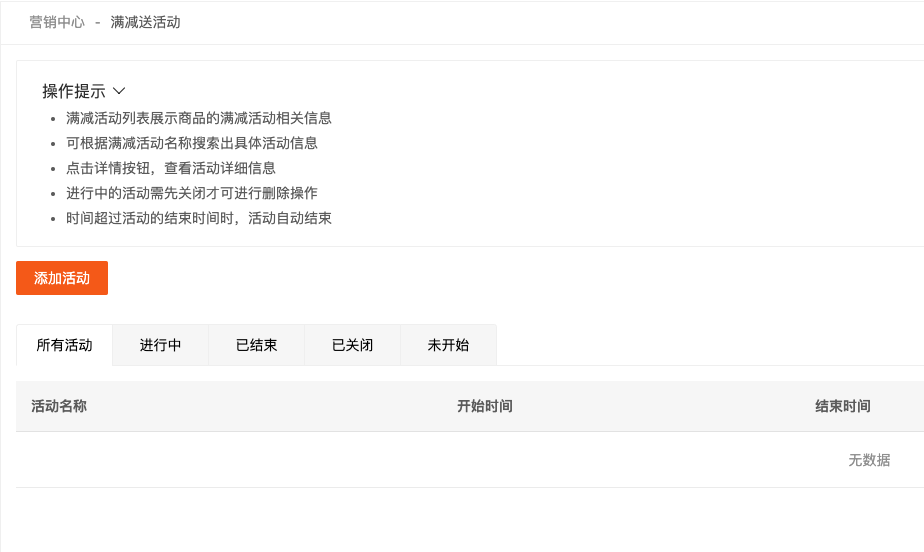This screenshot has height=552, width=924.
Task: Switch to the 进行中 tab
Action: 160,345
